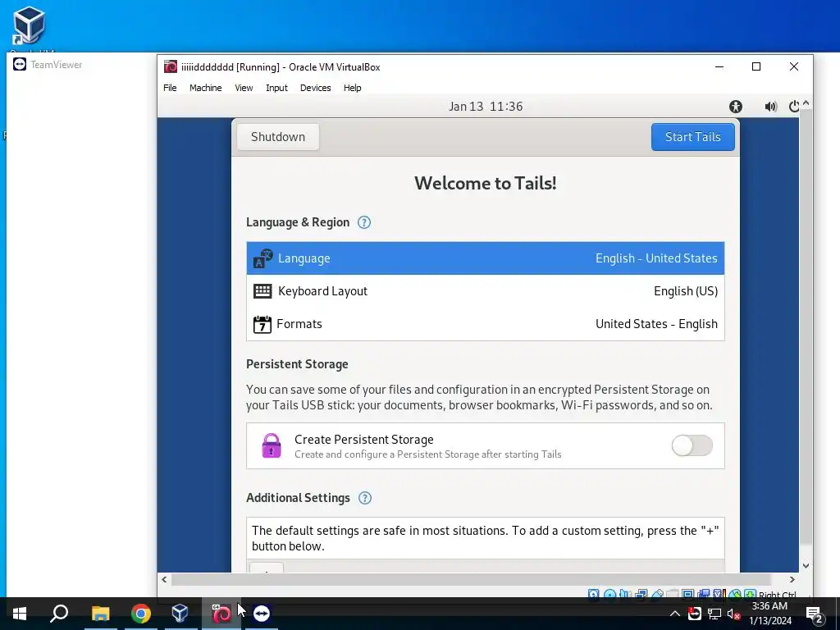The image size is (840, 630).
Task: Click the horizontal scrollbar left arrow
Action: click(164, 580)
